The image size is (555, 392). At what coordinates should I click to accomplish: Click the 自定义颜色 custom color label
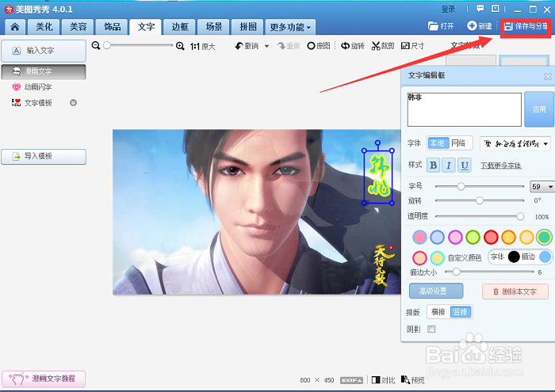point(465,257)
